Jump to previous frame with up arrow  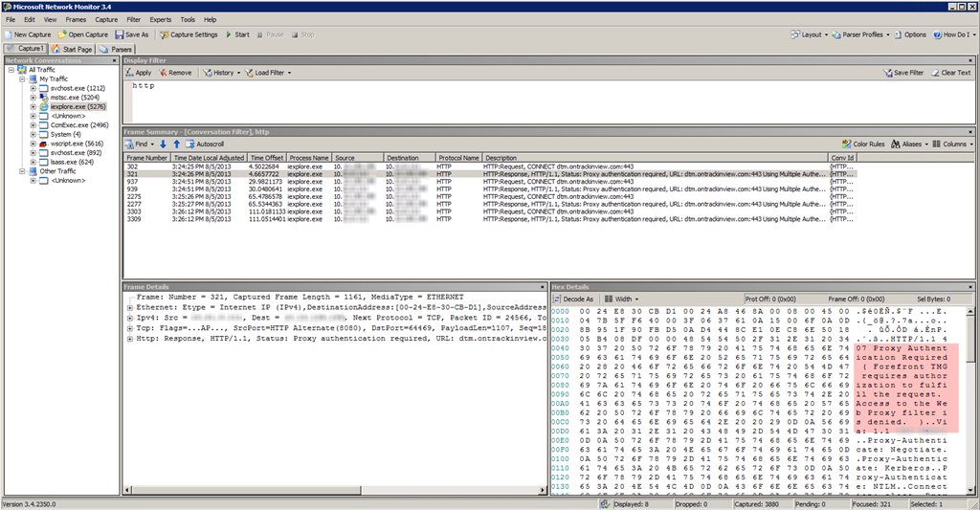175,144
